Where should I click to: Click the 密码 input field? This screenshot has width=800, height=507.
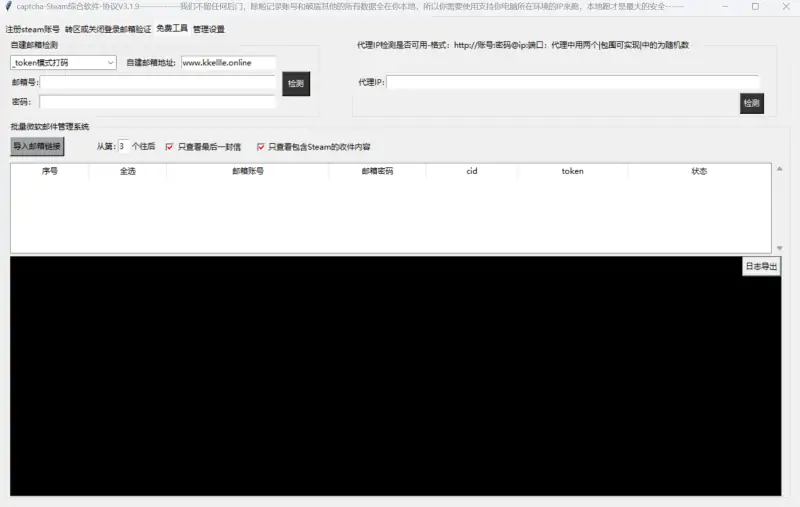tap(157, 101)
